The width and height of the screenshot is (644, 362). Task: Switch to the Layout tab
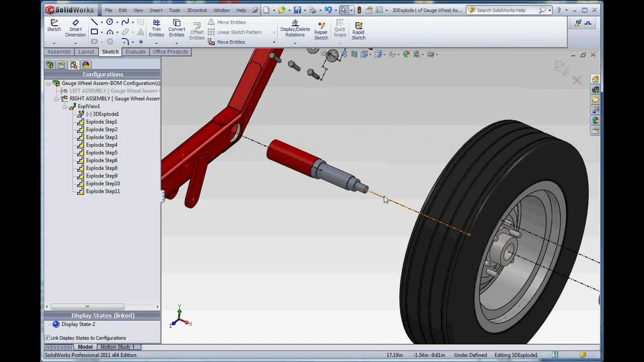coord(86,52)
